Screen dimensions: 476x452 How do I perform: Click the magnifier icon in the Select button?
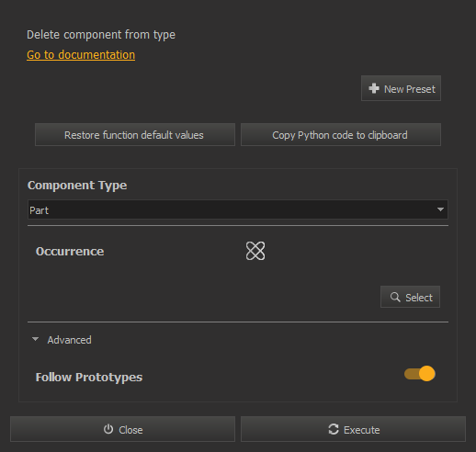click(x=395, y=297)
